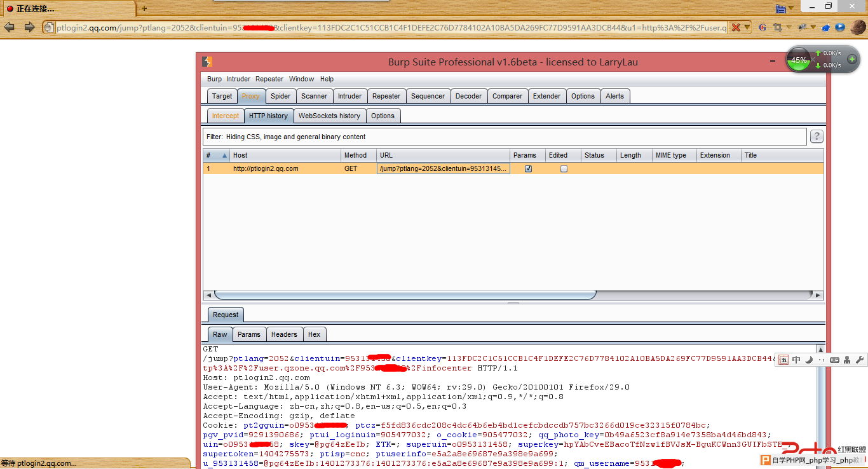Click the wrench settings icon on IME bar
868x469 pixels.
860,360
